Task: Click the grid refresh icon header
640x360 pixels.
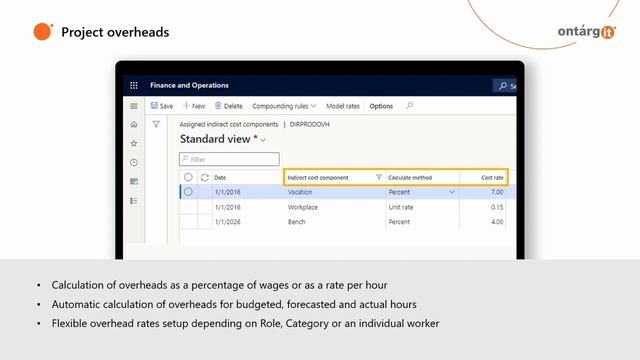Action: [x=204, y=177]
